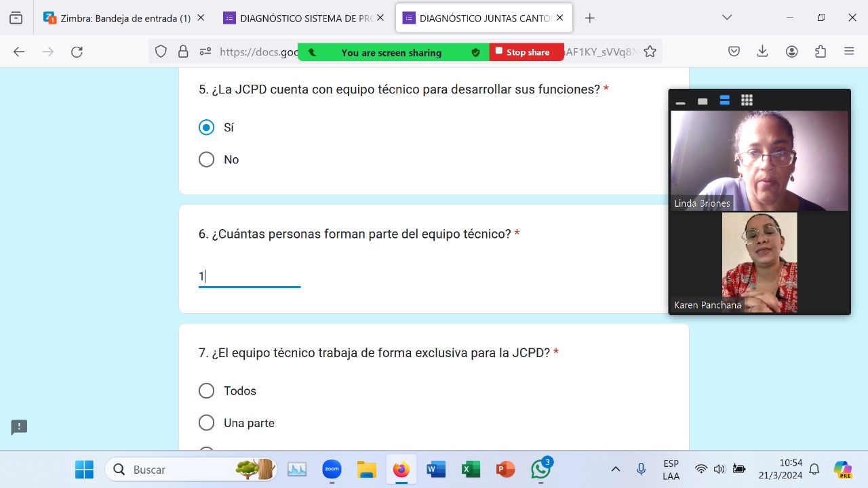Close the Zimbra tab
The height and width of the screenshot is (488, 868).
(201, 18)
